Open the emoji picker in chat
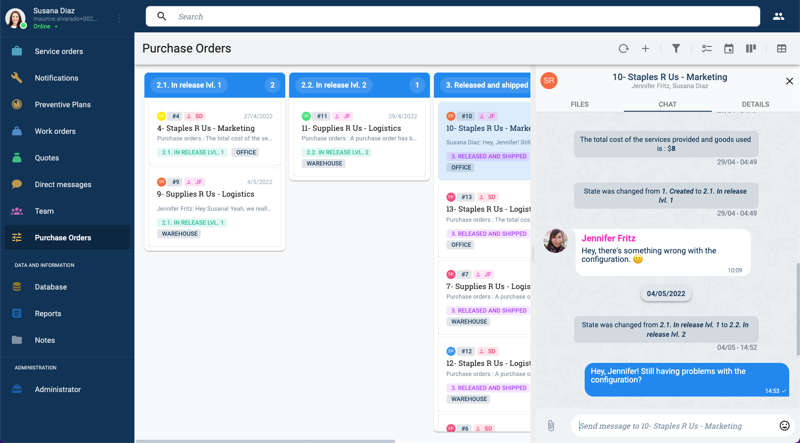 point(784,426)
